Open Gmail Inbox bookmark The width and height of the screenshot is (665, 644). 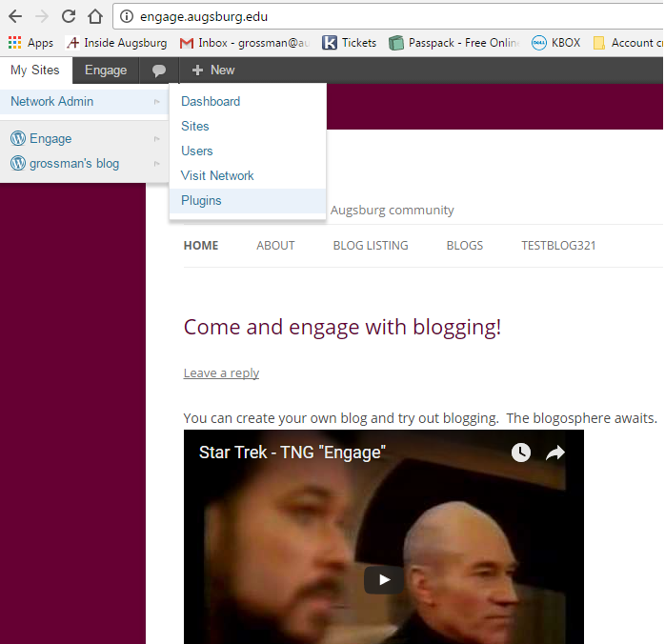[x=244, y=43]
